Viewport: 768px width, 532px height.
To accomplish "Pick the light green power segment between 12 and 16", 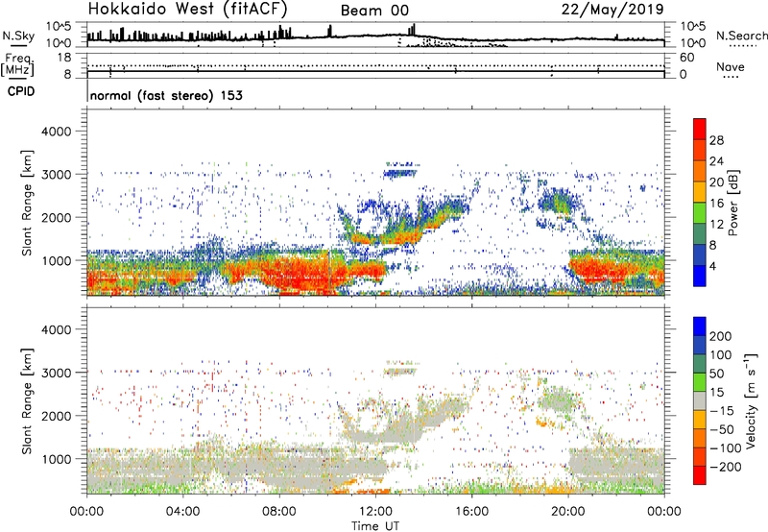I will pos(700,213).
